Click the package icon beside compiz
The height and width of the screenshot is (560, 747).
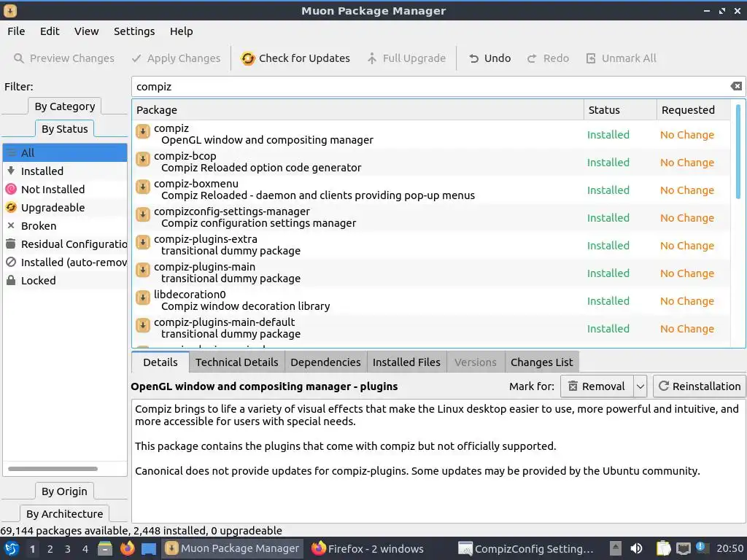click(x=143, y=131)
